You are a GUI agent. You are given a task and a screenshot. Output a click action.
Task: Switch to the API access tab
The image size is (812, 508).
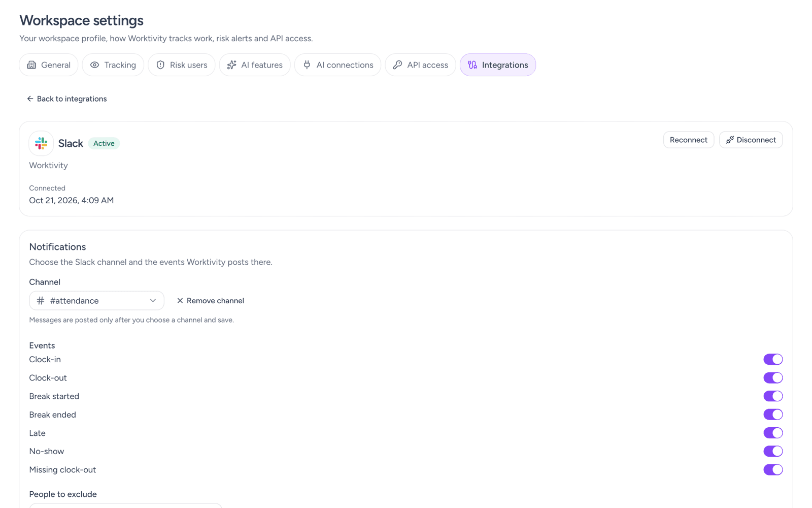(x=420, y=65)
